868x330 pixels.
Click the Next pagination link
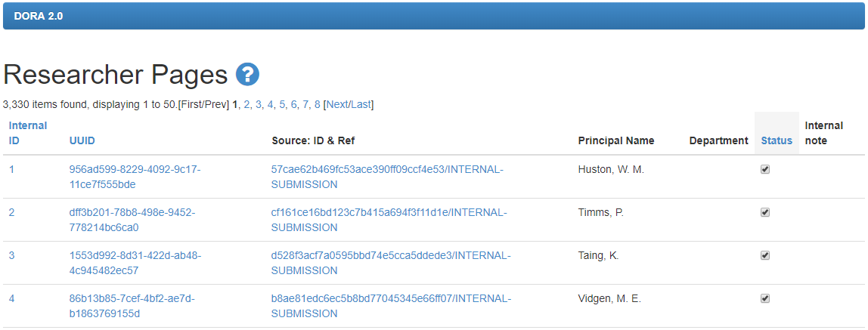point(337,104)
